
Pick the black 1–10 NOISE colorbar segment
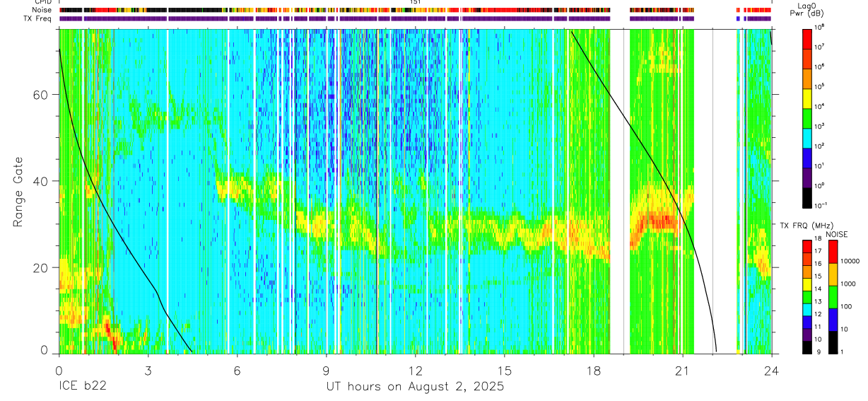(832, 342)
